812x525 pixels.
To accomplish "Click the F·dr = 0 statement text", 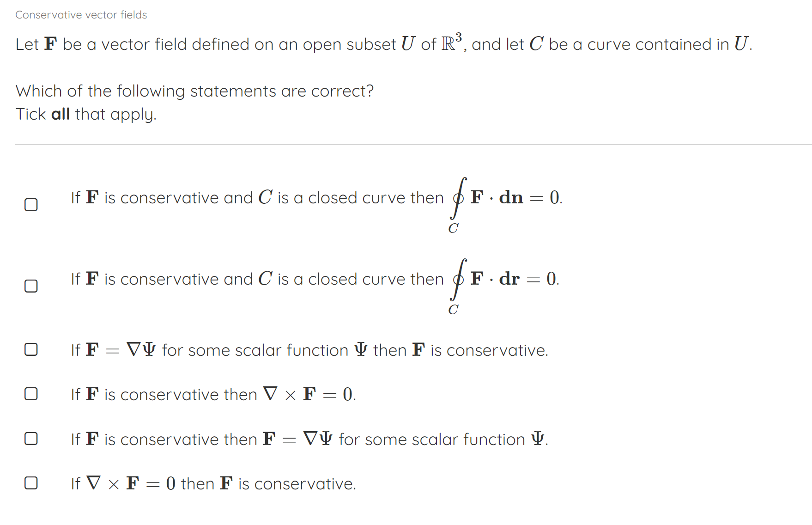I will point(277,279).
